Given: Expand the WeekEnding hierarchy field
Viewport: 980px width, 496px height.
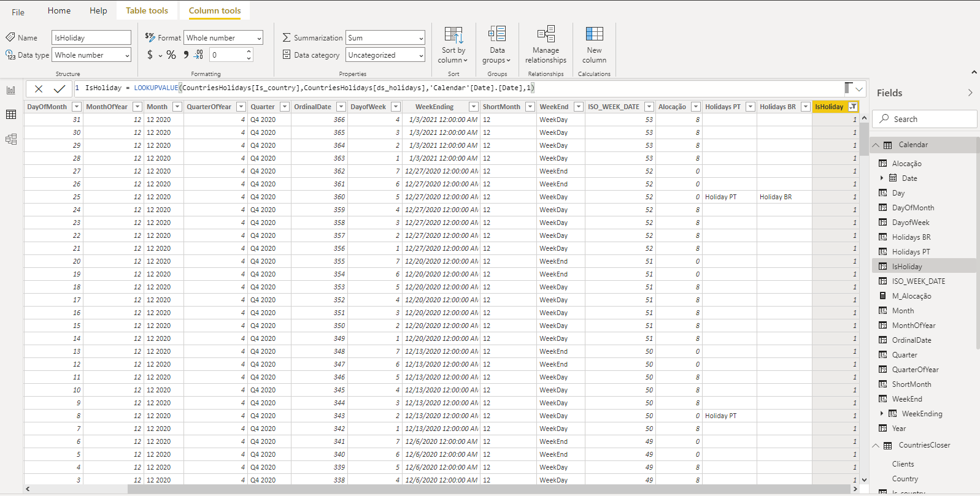Looking at the screenshot, I should 882,414.
